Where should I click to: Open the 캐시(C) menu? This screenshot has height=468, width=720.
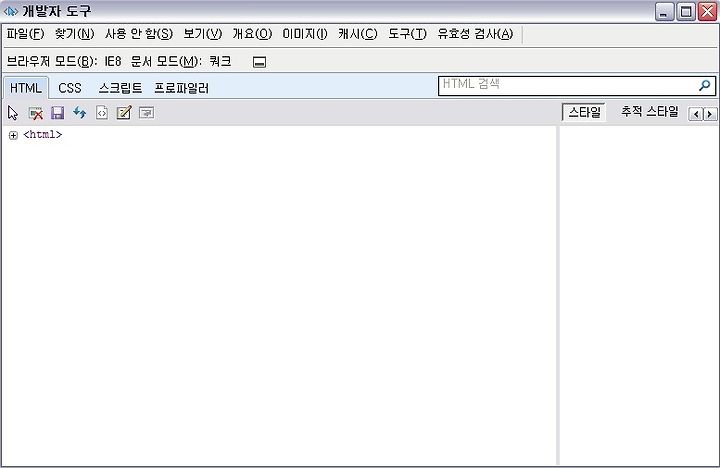click(358, 34)
